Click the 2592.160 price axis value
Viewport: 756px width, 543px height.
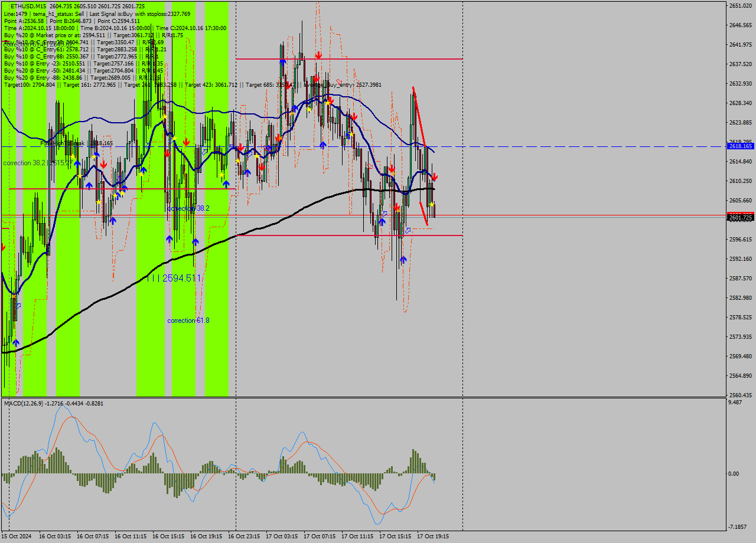pos(740,259)
